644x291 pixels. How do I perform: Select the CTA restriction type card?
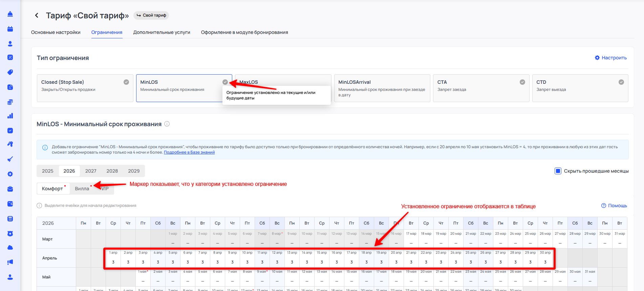coord(481,88)
